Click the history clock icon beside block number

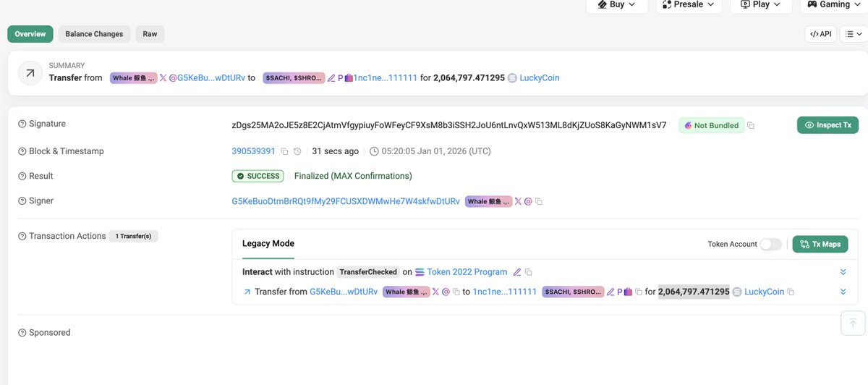297,151
